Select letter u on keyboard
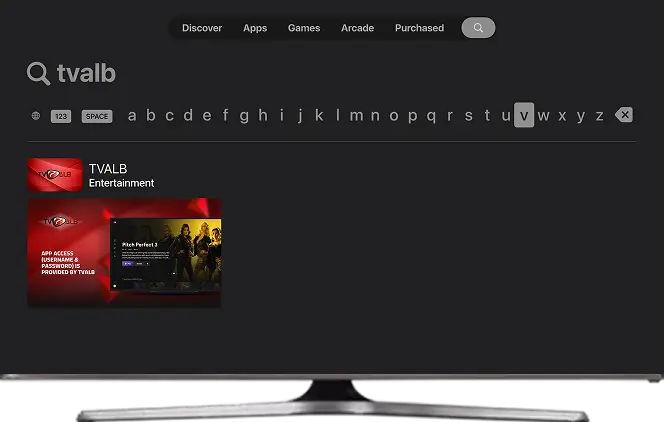This screenshot has height=422, width=664. [x=506, y=115]
